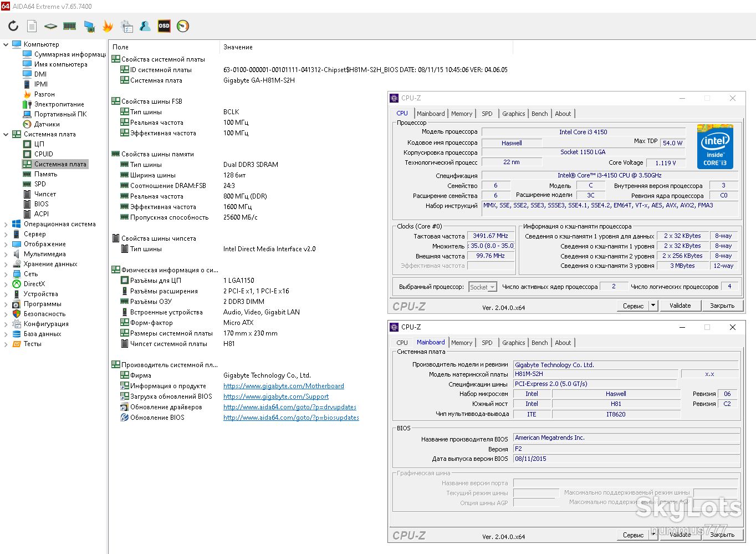Select the Память tree item
This screenshot has width=756, height=554.
(45, 174)
